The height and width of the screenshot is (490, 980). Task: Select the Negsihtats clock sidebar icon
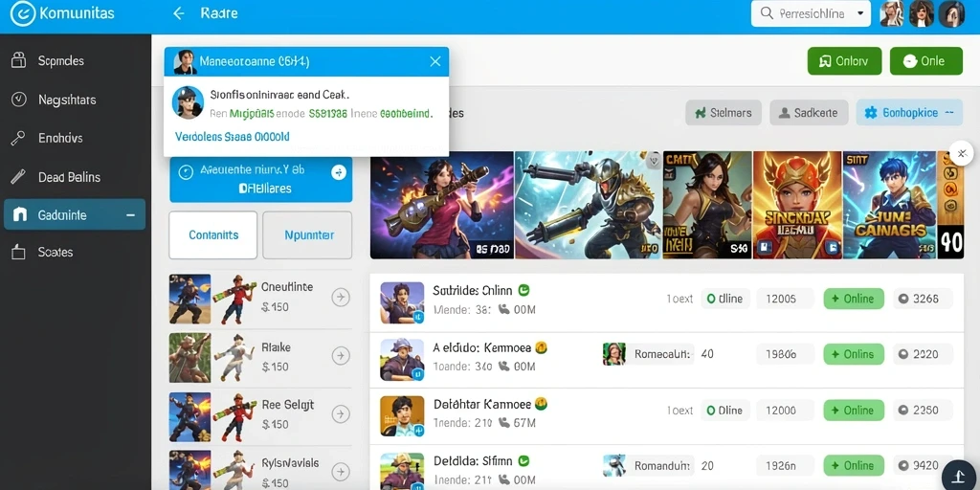click(x=19, y=99)
